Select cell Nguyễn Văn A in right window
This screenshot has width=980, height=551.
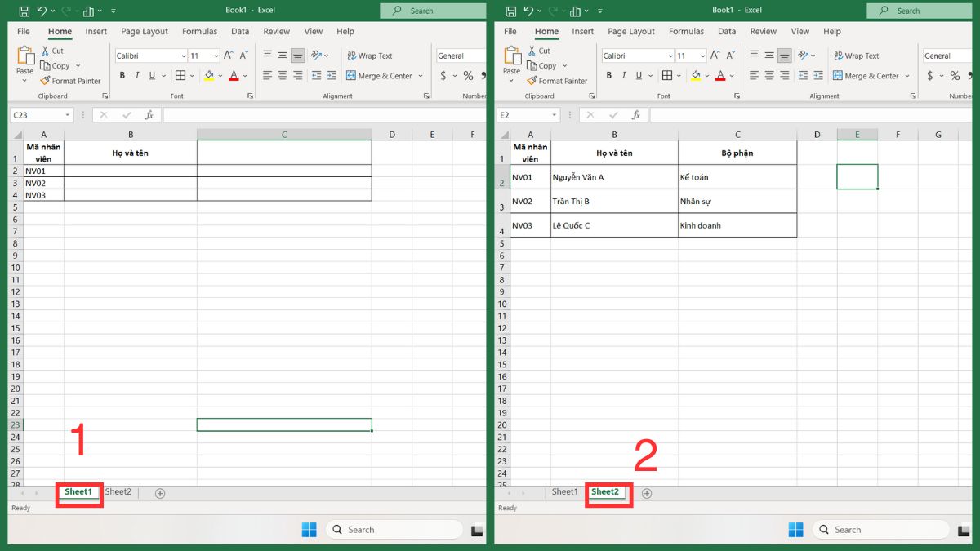[614, 177]
